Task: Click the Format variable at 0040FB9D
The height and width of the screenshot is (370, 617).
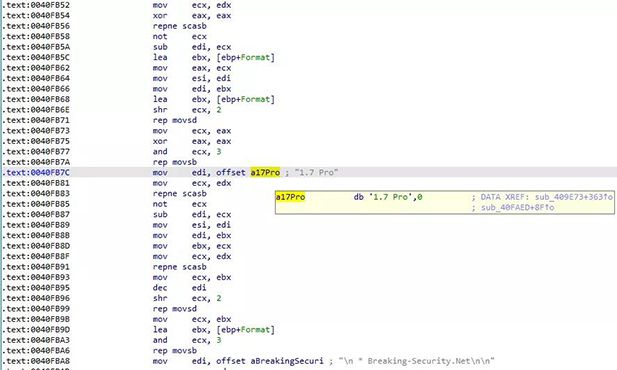Action: 255,330
